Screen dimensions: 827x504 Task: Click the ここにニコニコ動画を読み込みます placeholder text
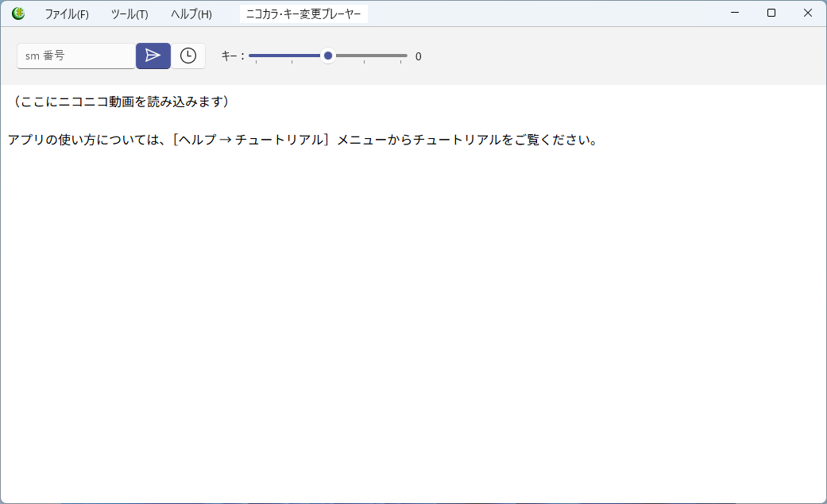click(x=122, y=102)
